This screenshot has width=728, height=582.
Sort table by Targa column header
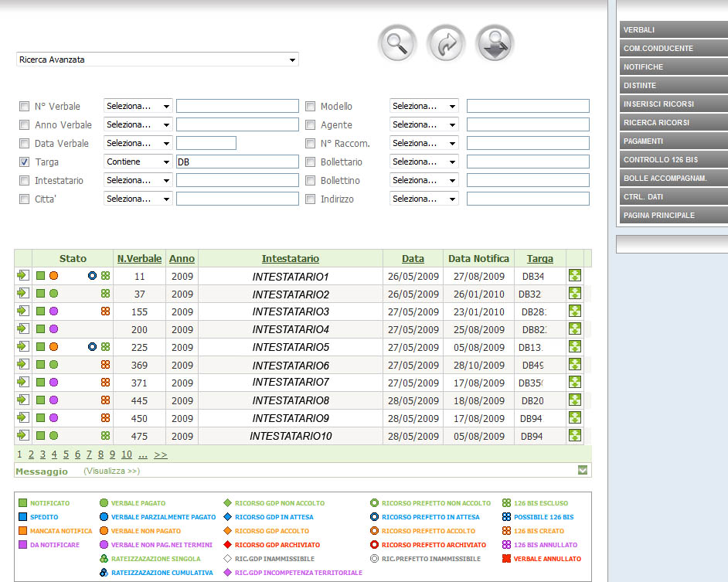click(540, 259)
